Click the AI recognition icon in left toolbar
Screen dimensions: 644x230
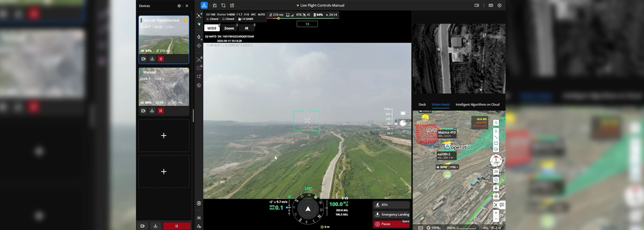[x=199, y=59]
